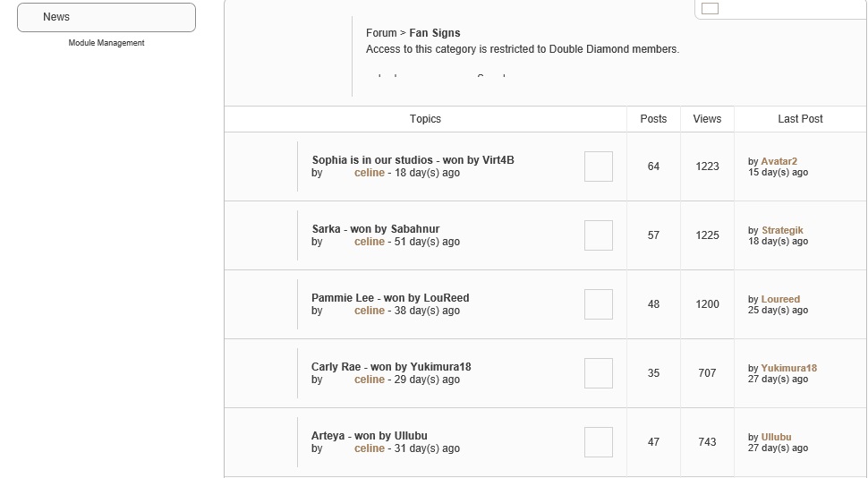The width and height of the screenshot is (868, 478).
Task: Click the small box at the top right
Action: click(x=710, y=8)
